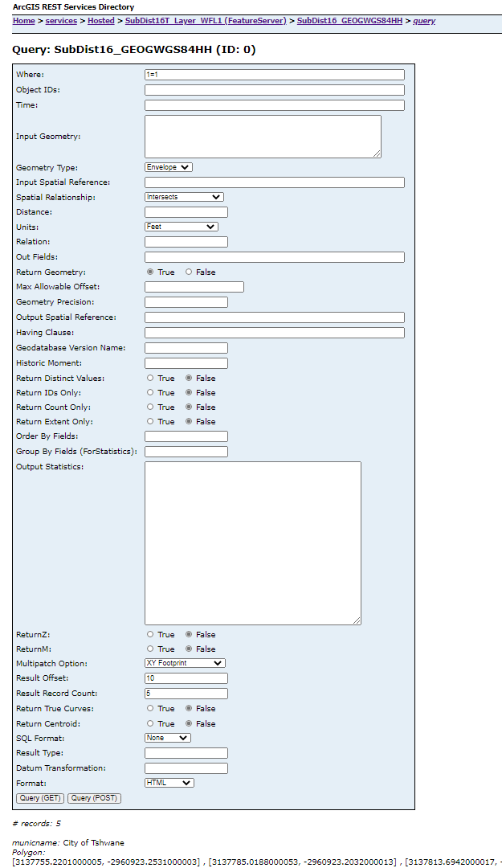Viewport: 502px width, 868px height.
Task: Open the Home breadcrumb link
Action: [24, 21]
